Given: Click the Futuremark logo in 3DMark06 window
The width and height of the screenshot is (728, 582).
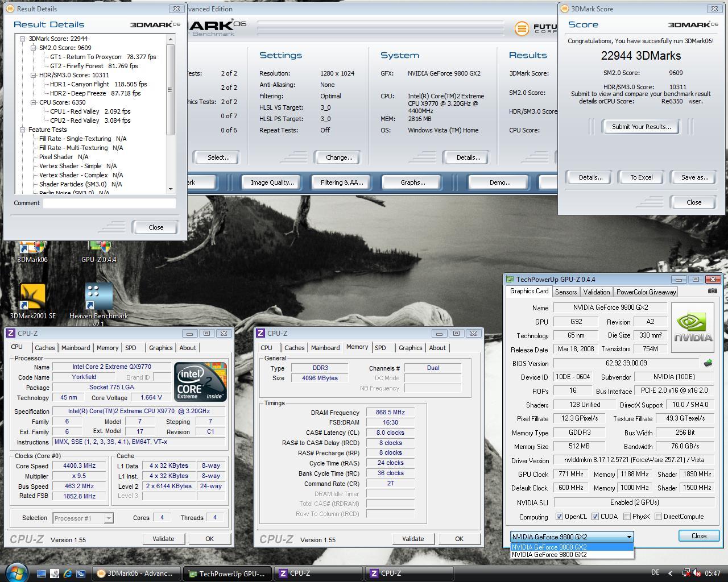Looking at the screenshot, I should point(535,28).
